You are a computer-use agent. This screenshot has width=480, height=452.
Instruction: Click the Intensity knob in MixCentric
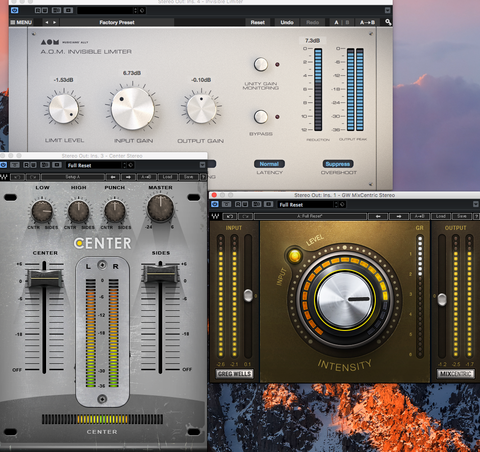(344, 299)
